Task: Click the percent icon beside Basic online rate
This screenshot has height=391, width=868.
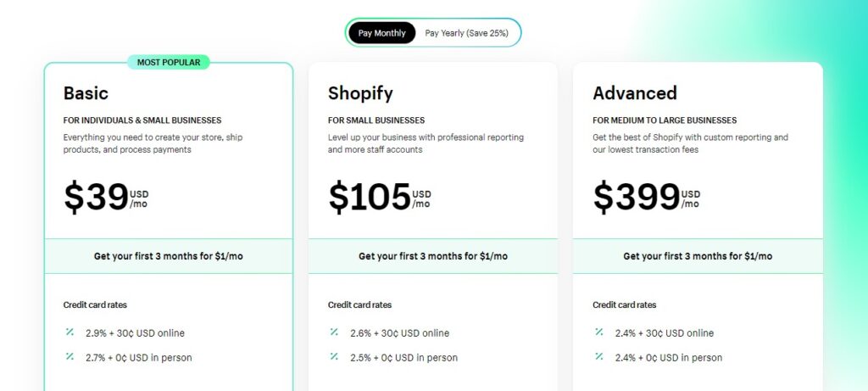Action: click(70, 332)
